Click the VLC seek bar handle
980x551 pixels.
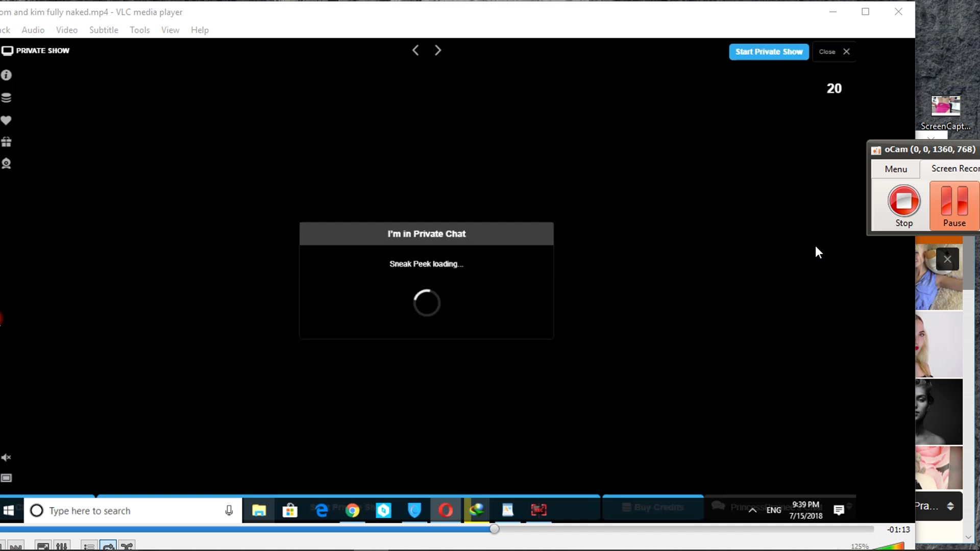[494, 529]
